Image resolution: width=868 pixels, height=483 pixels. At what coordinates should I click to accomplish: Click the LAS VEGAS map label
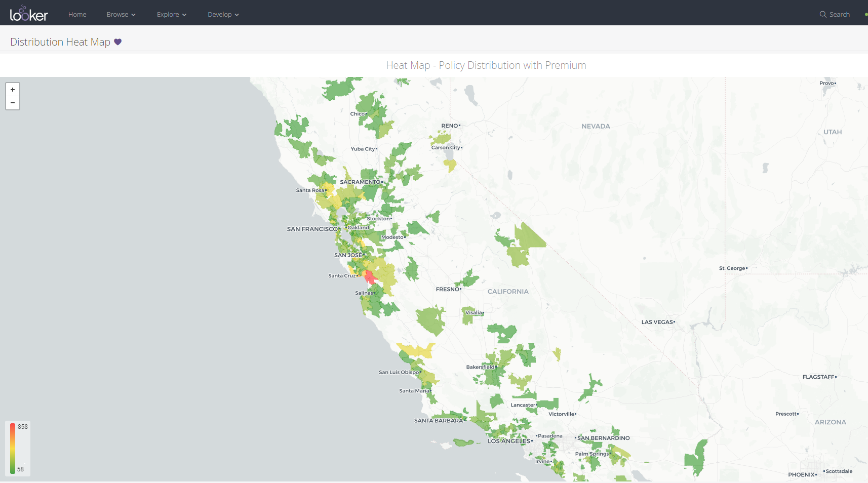tap(657, 322)
